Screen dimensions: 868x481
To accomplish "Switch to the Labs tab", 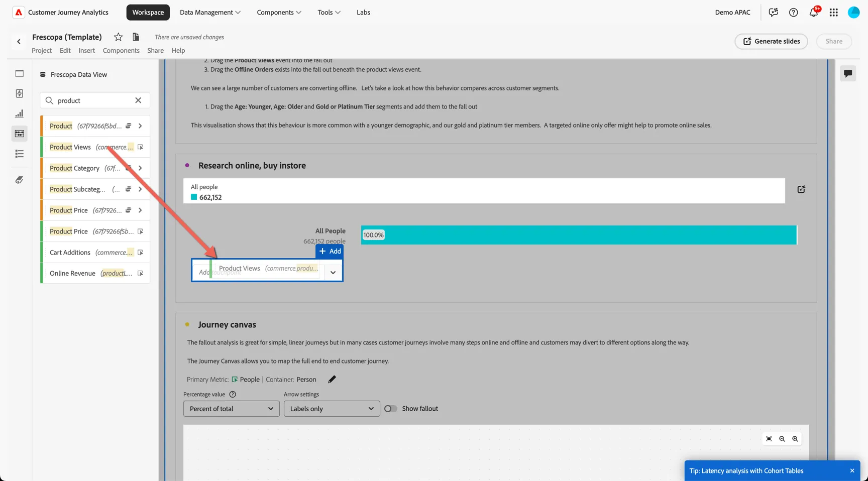I will [x=363, y=13].
